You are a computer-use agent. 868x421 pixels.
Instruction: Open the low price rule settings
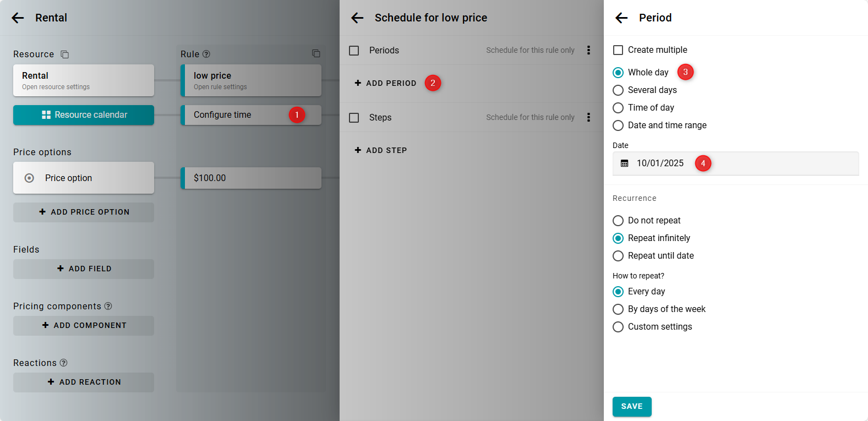pos(252,80)
